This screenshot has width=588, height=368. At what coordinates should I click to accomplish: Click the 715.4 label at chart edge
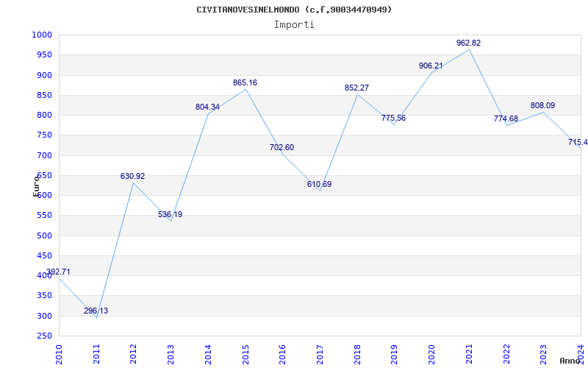tap(578, 142)
